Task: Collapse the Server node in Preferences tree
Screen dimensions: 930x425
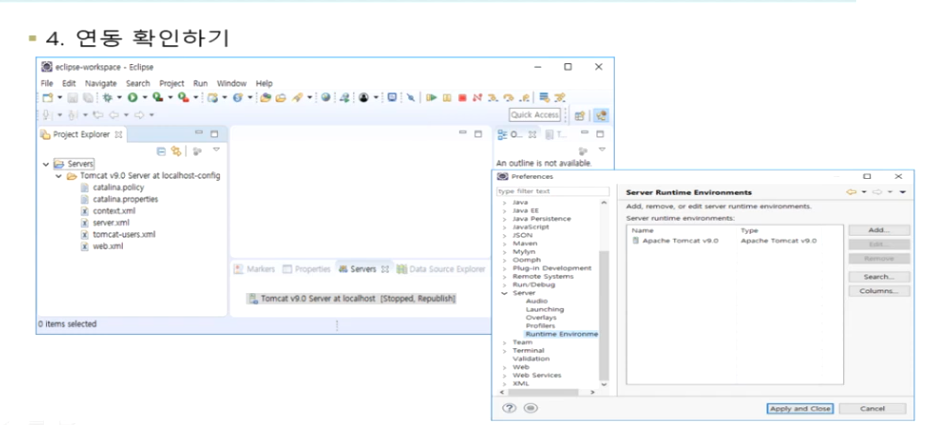Action: click(505, 293)
